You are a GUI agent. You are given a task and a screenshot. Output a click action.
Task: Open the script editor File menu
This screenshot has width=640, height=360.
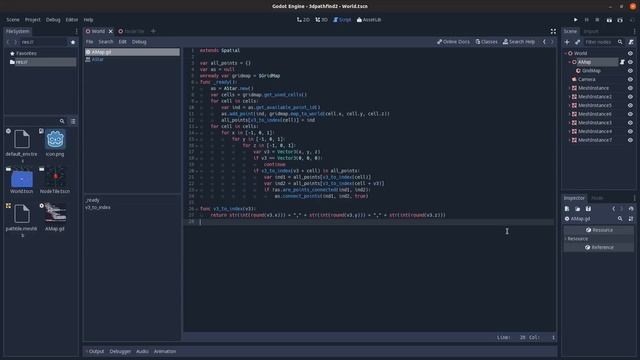89,42
